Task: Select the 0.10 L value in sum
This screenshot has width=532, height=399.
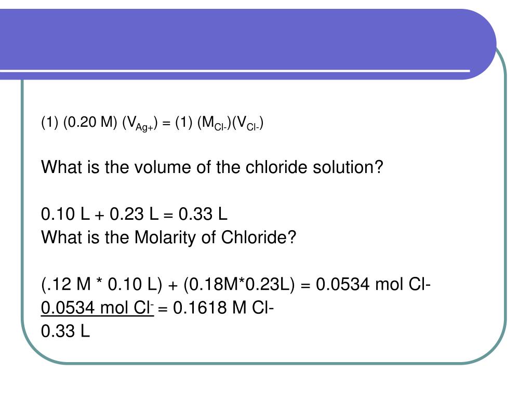Action: pos(65,214)
